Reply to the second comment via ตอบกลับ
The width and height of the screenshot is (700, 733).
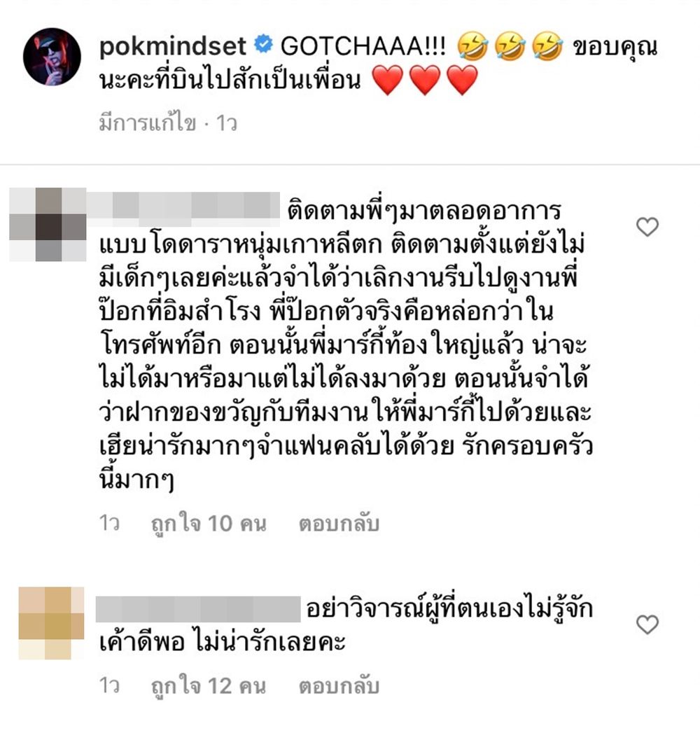point(339,686)
